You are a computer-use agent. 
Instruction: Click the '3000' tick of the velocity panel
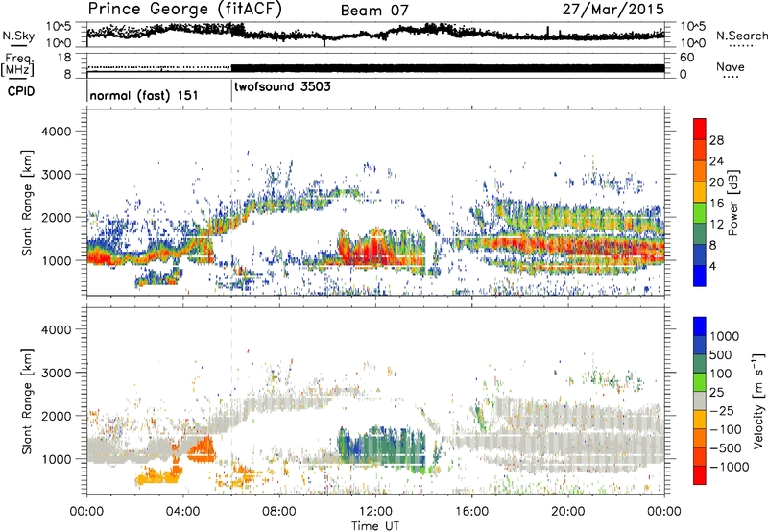point(57,373)
